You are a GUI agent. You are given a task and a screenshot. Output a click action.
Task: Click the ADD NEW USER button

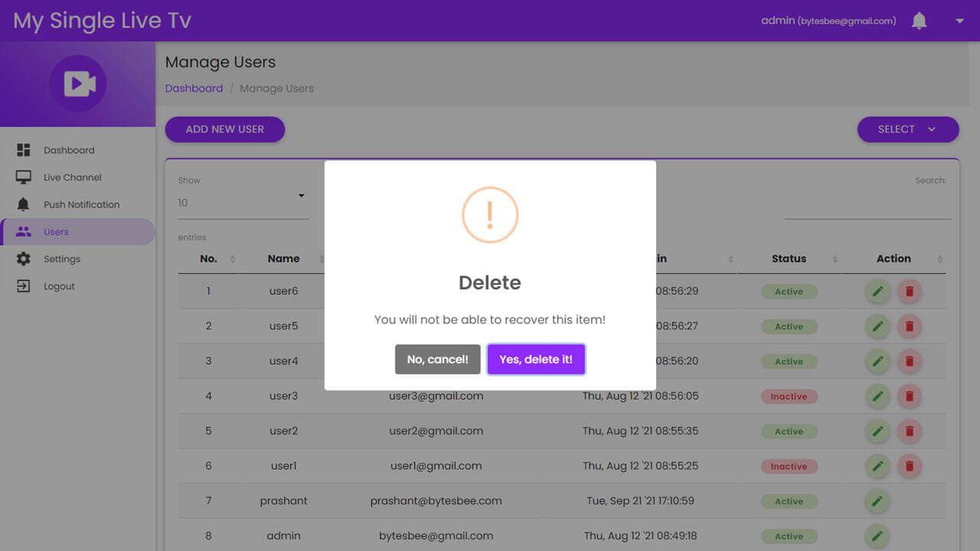tap(225, 129)
